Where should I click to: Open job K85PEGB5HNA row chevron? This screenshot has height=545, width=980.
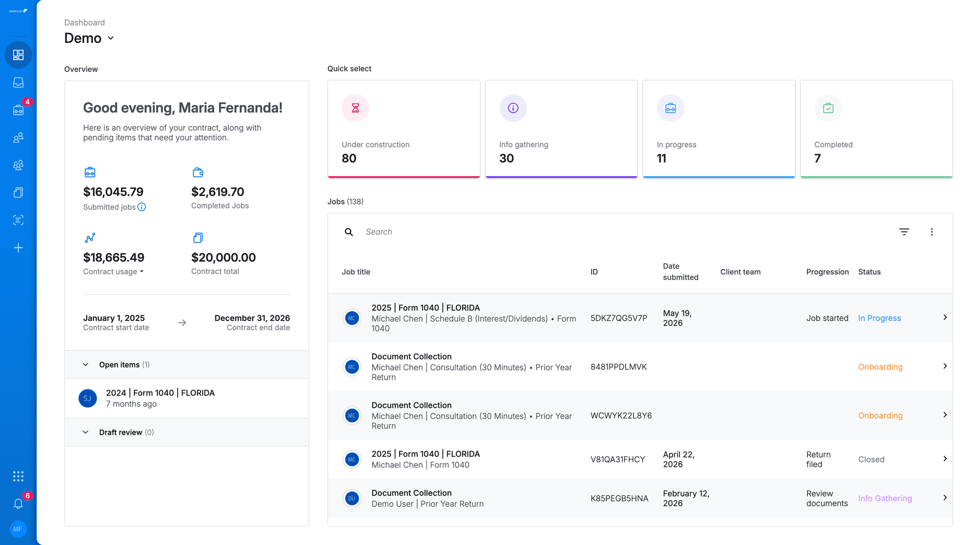point(945,498)
